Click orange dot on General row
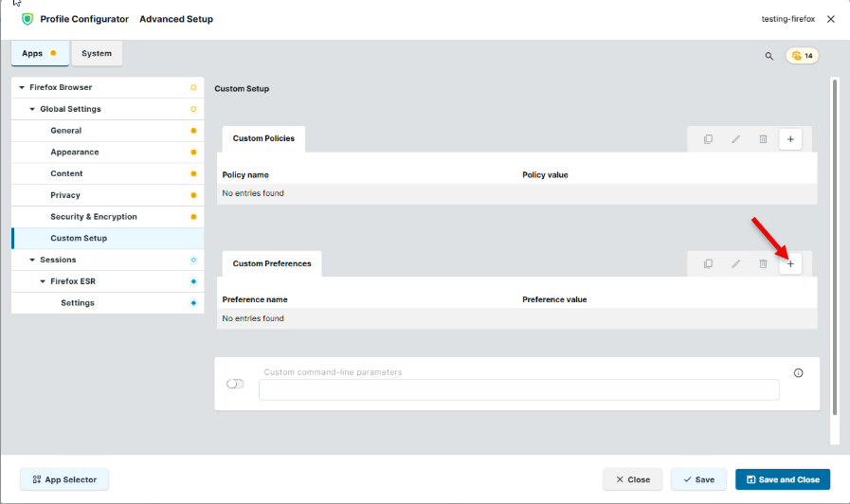This screenshot has height=504, width=850. click(x=193, y=131)
